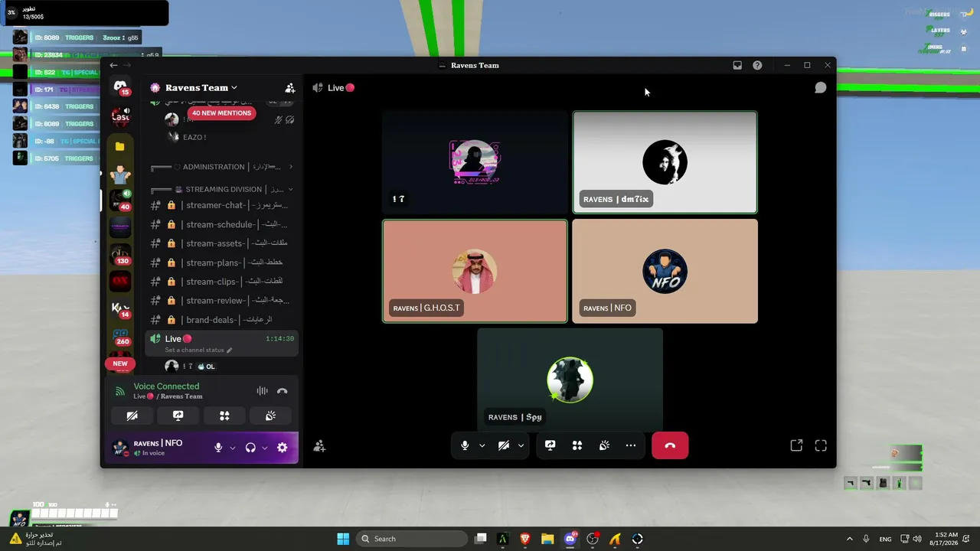Expand the ADMINISTRATION category
Viewport: 980px width, 551px height.
pos(222,167)
